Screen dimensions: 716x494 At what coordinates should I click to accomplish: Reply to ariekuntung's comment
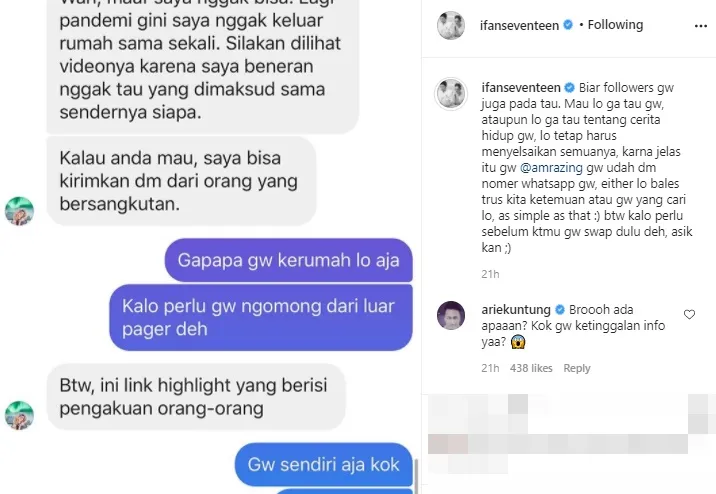[577, 368]
